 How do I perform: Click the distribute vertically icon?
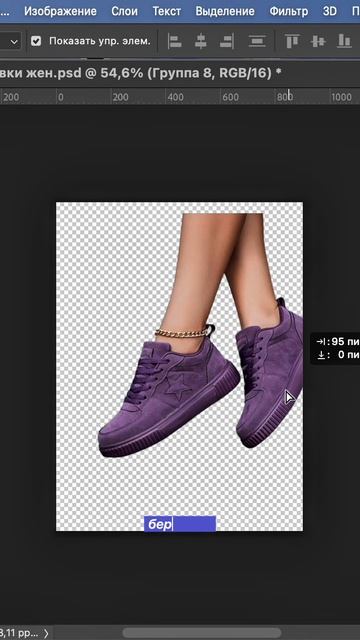257,41
